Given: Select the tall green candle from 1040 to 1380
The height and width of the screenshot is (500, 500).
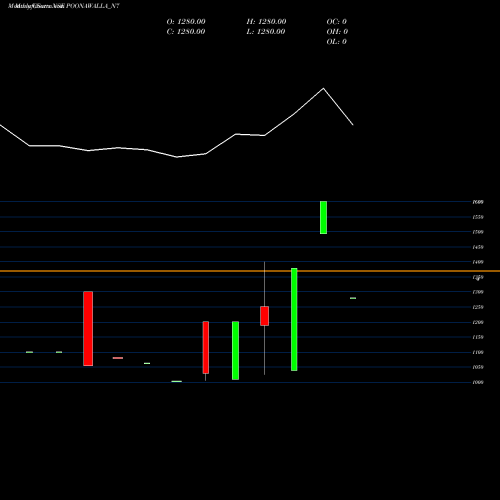Looking at the screenshot, I should [x=294, y=319].
